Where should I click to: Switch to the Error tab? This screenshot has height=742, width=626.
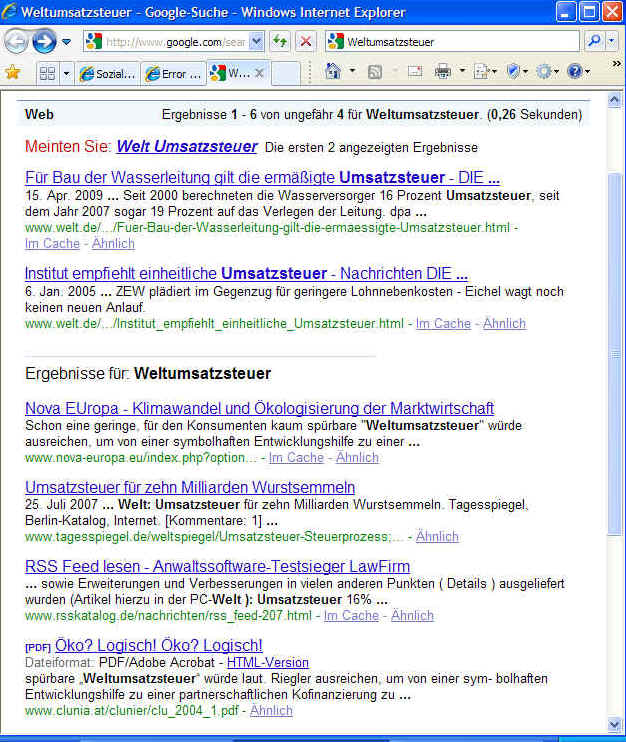click(172, 73)
